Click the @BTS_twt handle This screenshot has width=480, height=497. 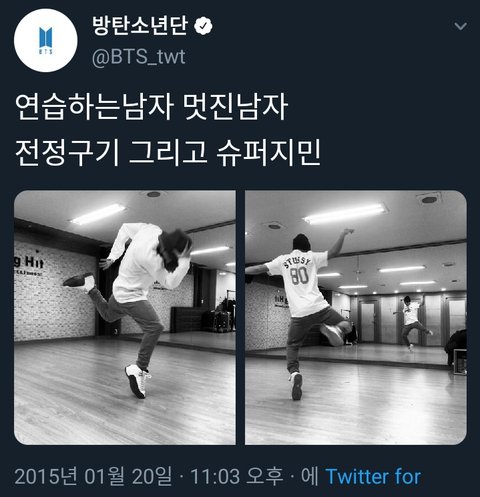[138, 57]
